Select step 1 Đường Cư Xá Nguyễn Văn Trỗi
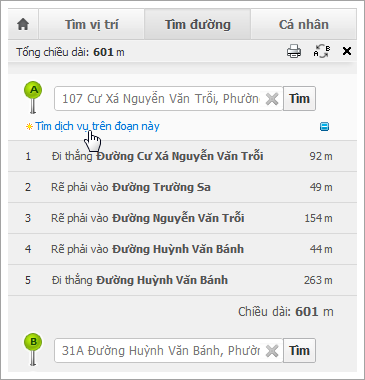This screenshot has width=365, height=380. click(182, 156)
